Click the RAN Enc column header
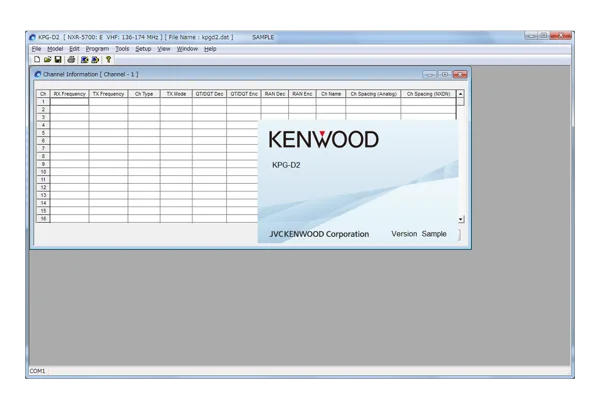This screenshot has width=600, height=410. [302, 94]
